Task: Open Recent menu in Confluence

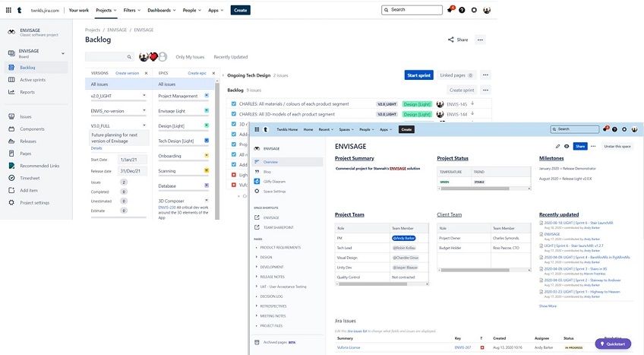Action: coord(326,129)
